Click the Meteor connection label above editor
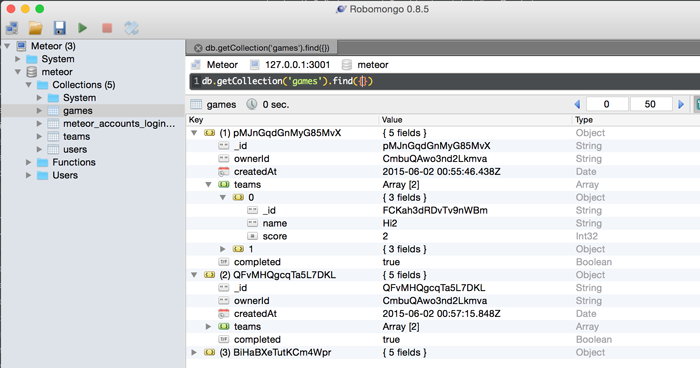Viewport: 700px width, 368px height. point(222,65)
